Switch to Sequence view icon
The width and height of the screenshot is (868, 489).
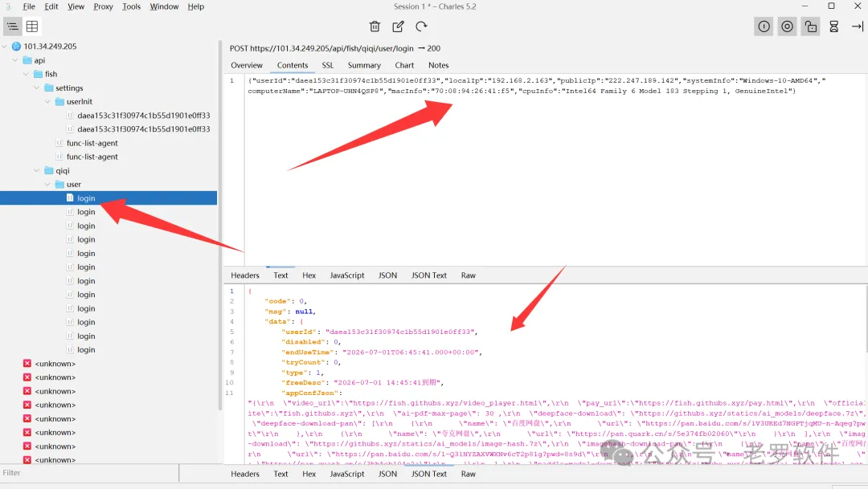32,26
